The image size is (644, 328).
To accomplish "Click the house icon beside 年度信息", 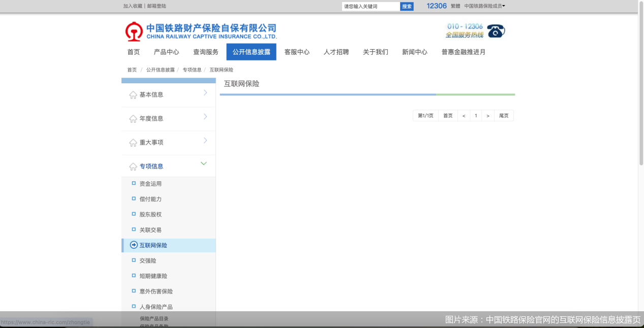I will point(133,119).
